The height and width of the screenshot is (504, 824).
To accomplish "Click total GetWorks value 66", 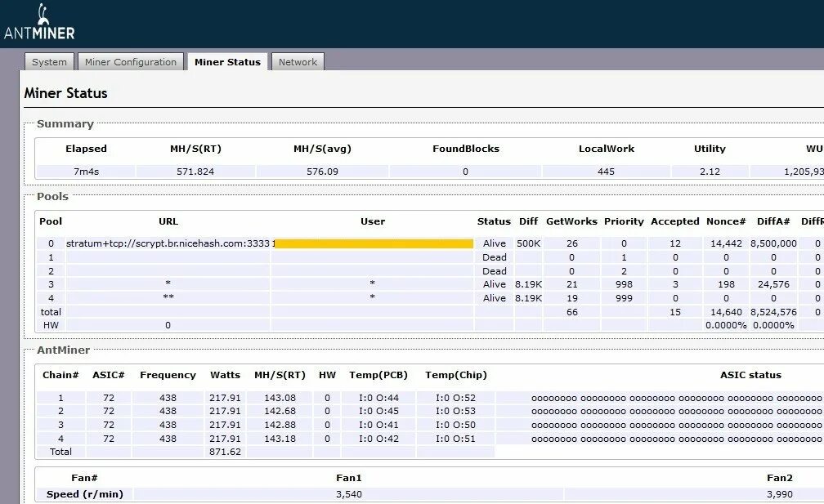I will 571,312.
